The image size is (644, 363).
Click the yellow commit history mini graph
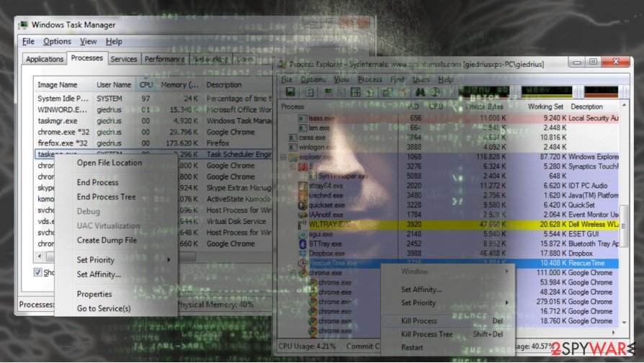(547, 91)
